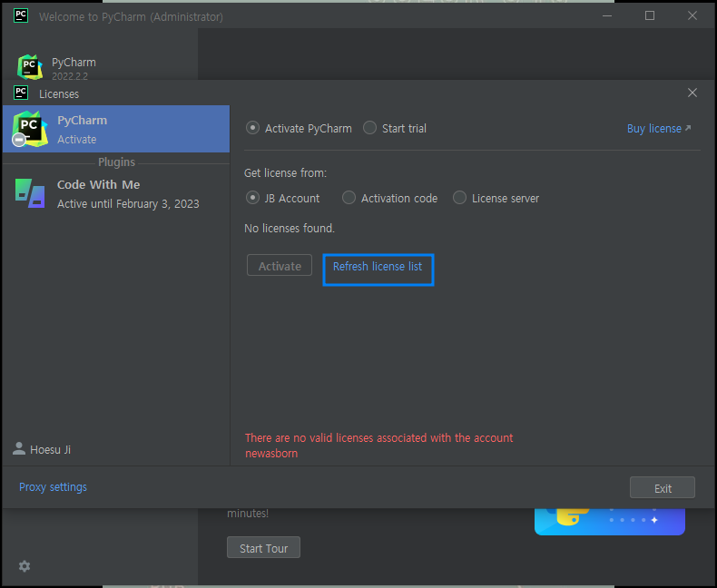Click the Python tour banner thumbnail
This screenshot has width=717, height=588.
610,521
